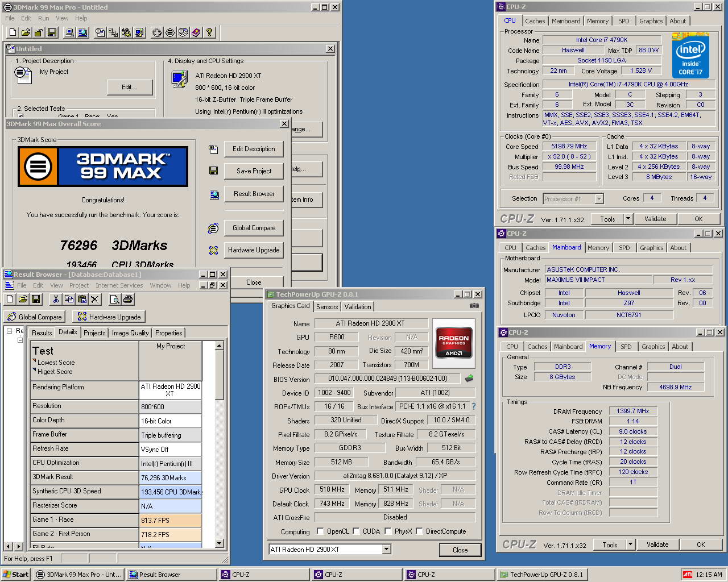Click Hardware Upgrade button in score dialog
This screenshot has width=728, height=582.
(254, 250)
